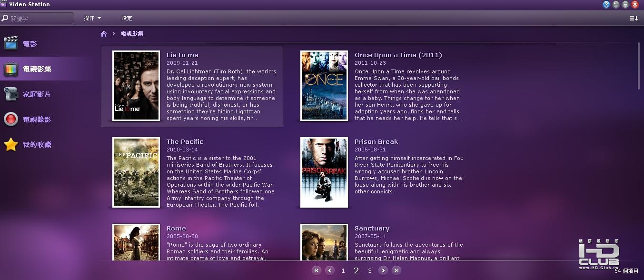Click the 電視影集 breadcrumb label

[x=132, y=33]
